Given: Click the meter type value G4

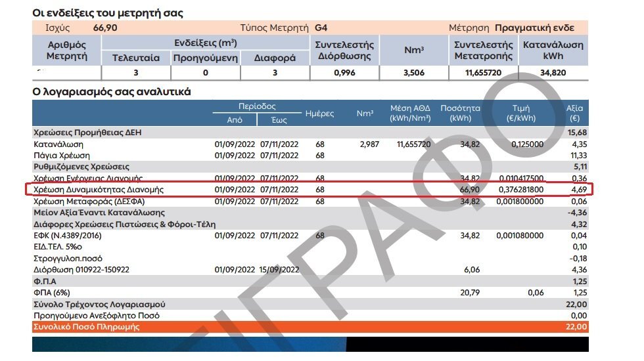Looking at the screenshot, I should click(x=321, y=28).
